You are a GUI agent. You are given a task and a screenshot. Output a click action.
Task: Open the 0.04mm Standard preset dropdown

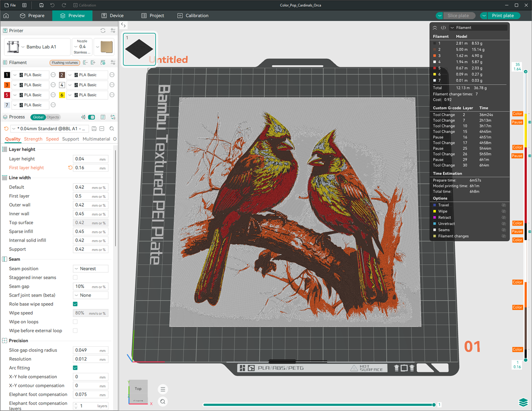tap(50, 129)
